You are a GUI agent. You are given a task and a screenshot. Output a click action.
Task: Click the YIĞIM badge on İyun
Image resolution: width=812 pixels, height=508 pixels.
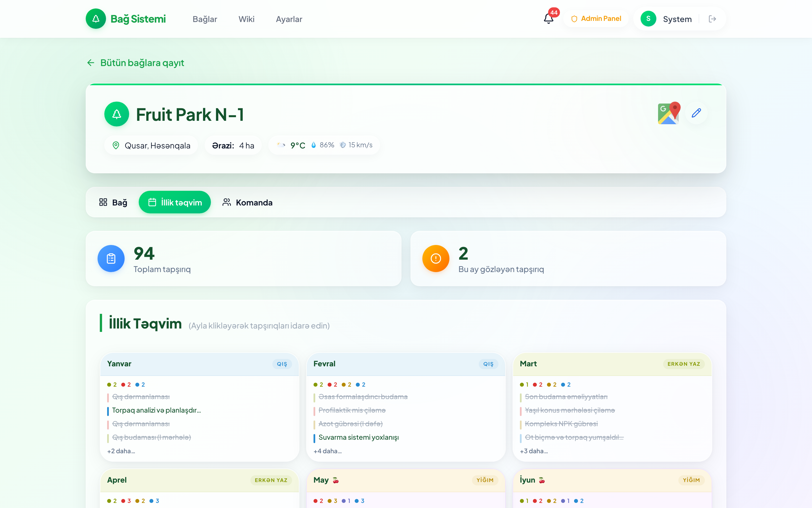pyautogui.click(x=691, y=480)
